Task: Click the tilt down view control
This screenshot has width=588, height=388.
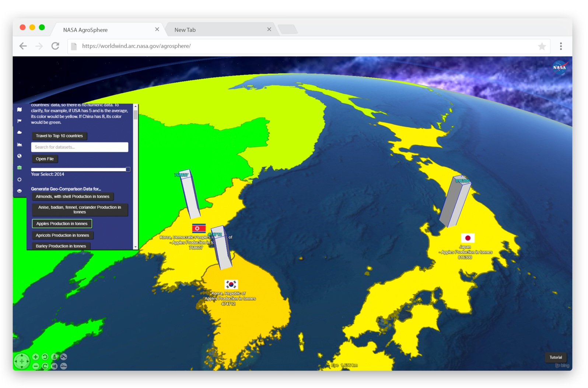Action: pyautogui.click(x=54, y=366)
